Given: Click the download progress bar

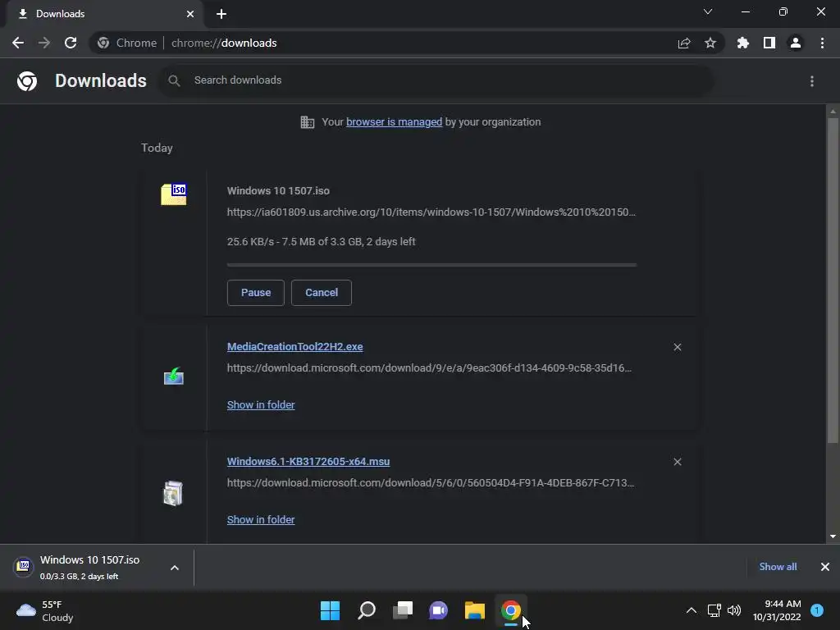Looking at the screenshot, I should [x=431, y=265].
